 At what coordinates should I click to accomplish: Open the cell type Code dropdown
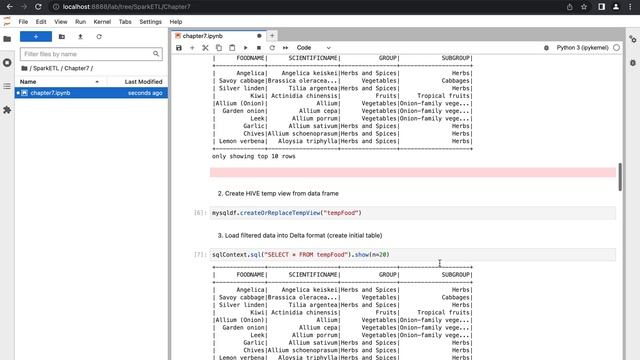pos(313,48)
